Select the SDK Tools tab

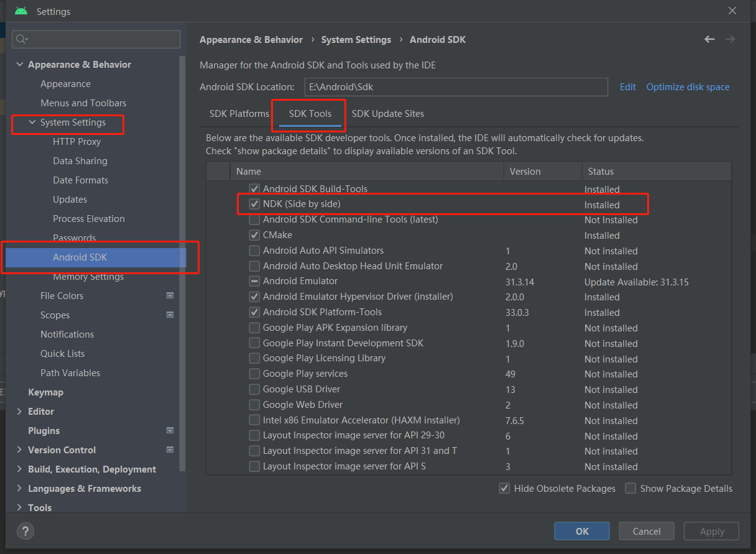click(x=310, y=114)
